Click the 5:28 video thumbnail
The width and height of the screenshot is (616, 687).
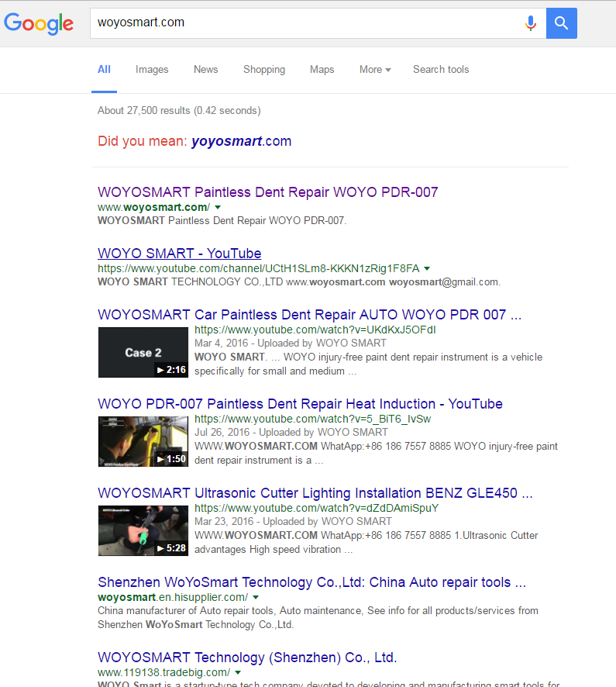coord(143,530)
